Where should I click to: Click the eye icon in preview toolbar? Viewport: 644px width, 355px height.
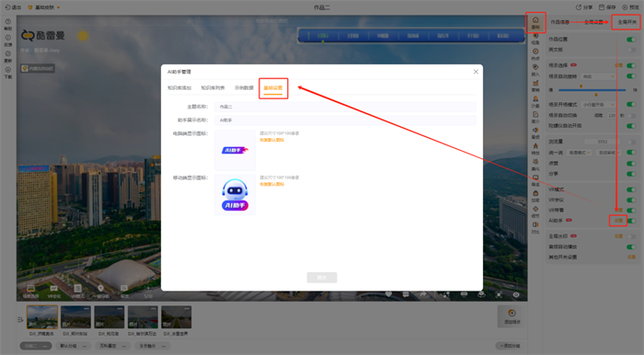(516, 294)
